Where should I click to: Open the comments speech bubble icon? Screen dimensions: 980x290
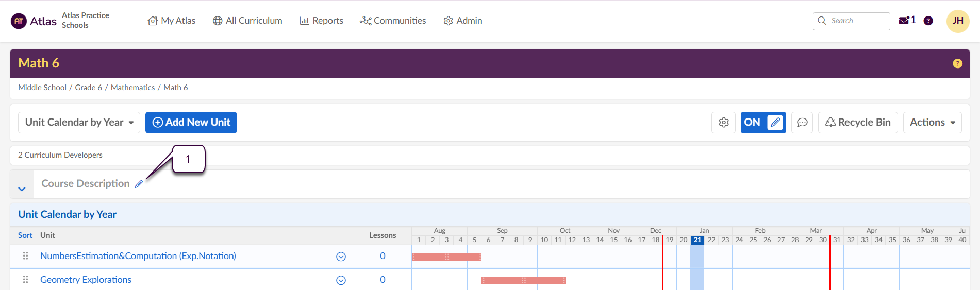click(802, 123)
